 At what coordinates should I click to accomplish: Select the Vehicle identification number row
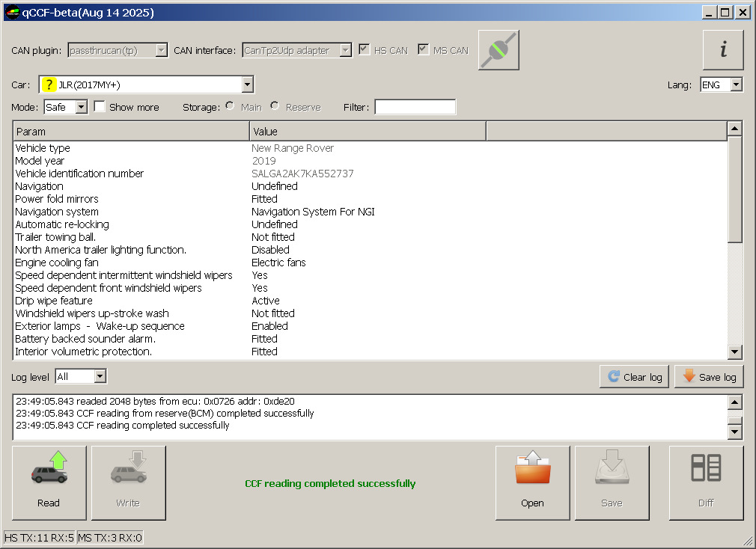pos(371,174)
